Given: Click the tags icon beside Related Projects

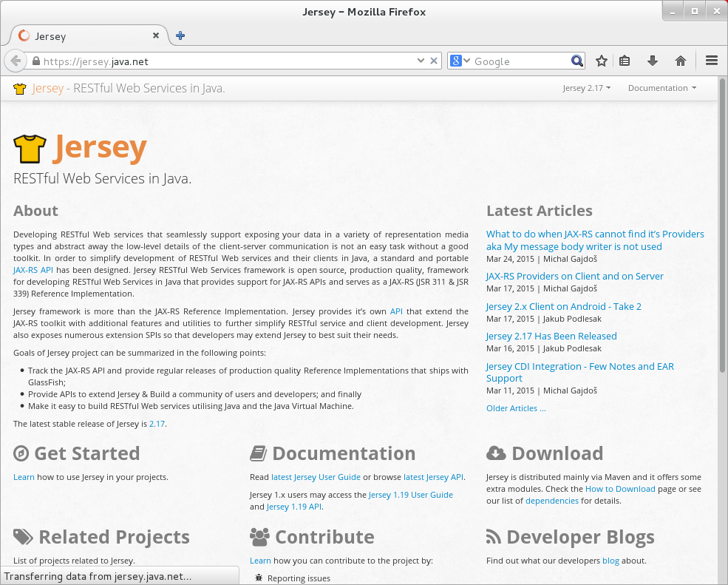Looking at the screenshot, I should [x=23, y=537].
